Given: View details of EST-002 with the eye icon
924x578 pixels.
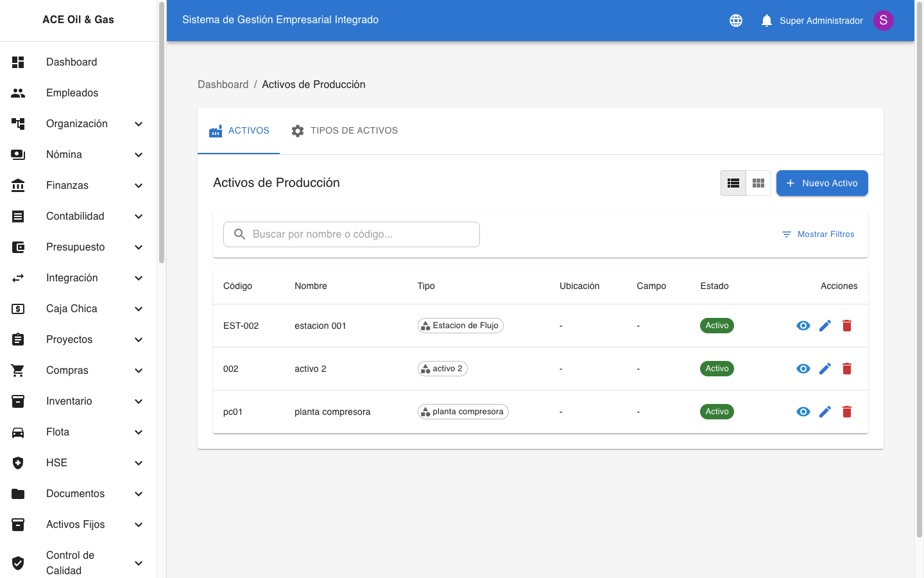Looking at the screenshot, I should coord(803,326).
